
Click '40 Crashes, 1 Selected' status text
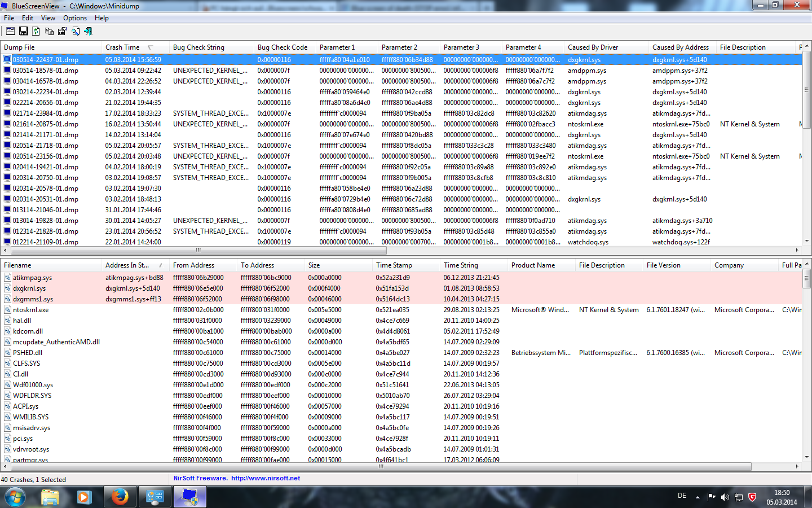[x=33, y=480]
